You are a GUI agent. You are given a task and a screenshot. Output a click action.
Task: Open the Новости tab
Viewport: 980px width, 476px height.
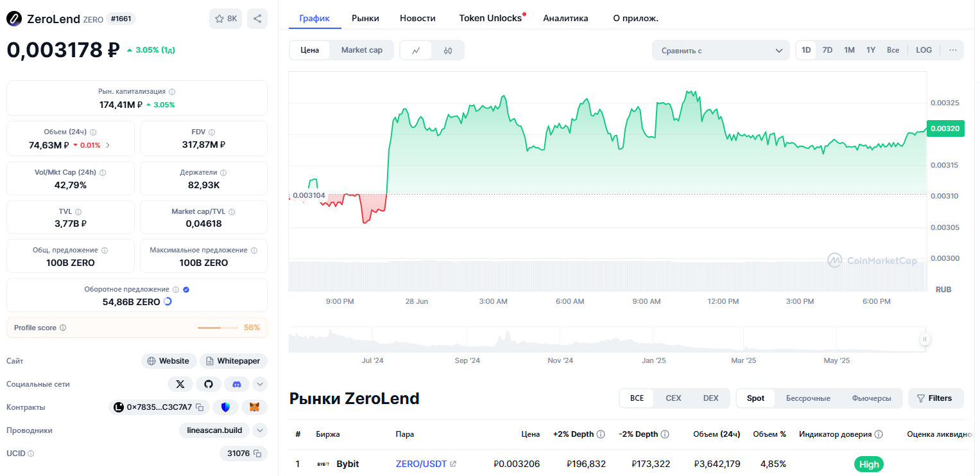point(418,18)
